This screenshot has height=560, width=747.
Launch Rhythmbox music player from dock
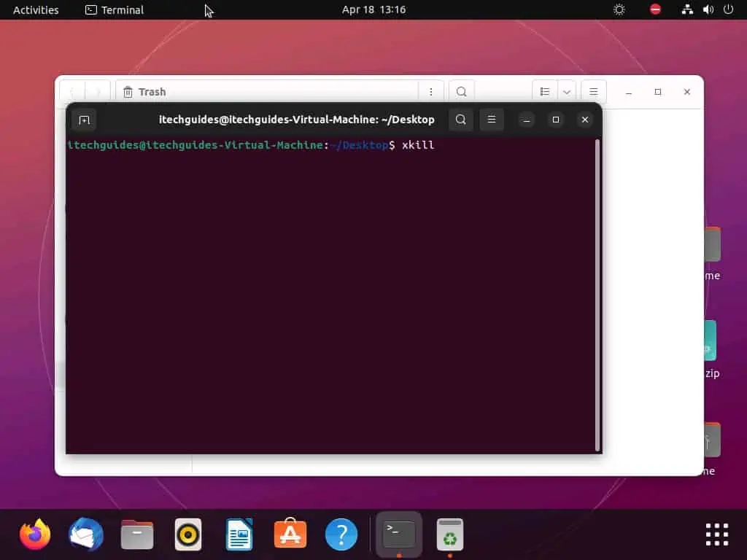[188, 534]
